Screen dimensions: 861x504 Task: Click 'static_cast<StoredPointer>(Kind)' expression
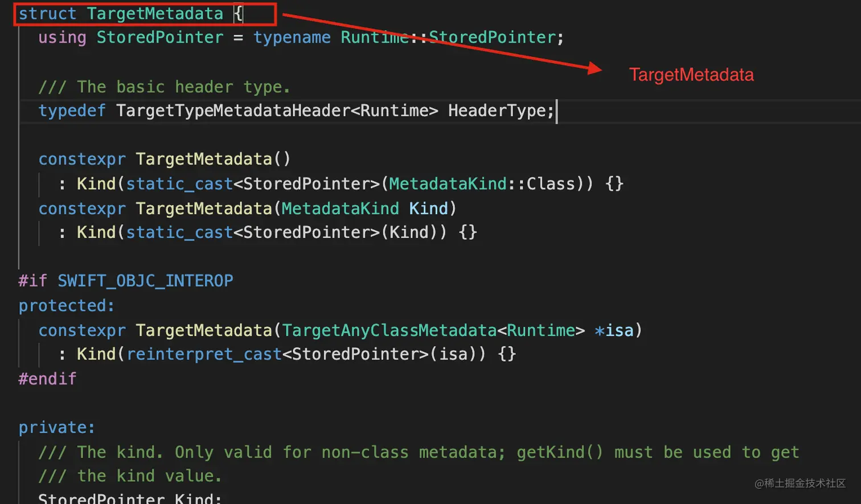(x=281, y=232)
